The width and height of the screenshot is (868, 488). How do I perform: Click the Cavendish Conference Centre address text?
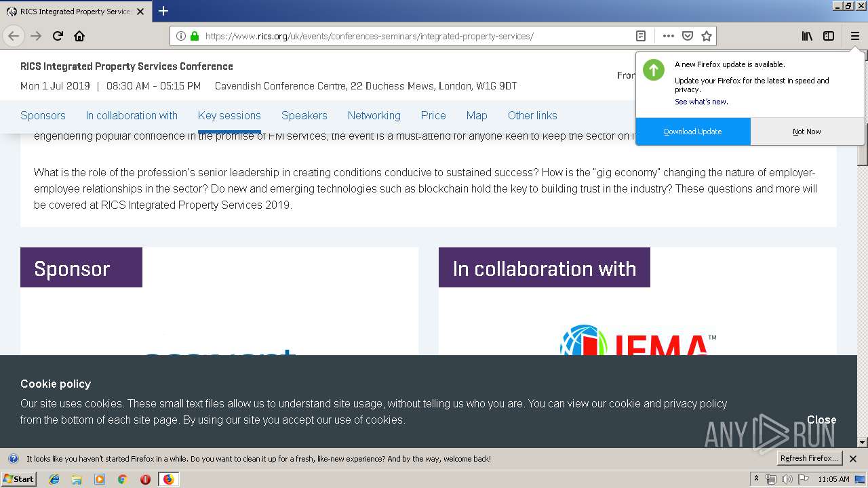pos(366,86)
